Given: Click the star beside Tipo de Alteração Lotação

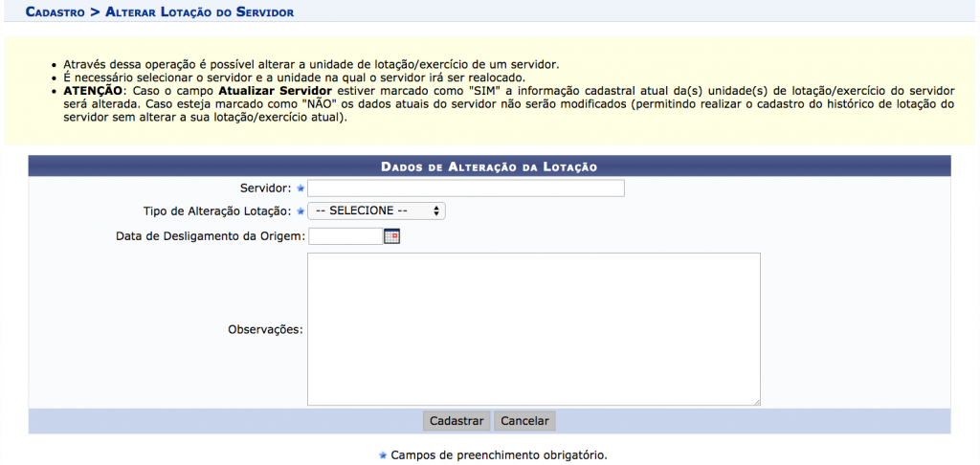Looking at the screenshot, I should coord(301,211).
